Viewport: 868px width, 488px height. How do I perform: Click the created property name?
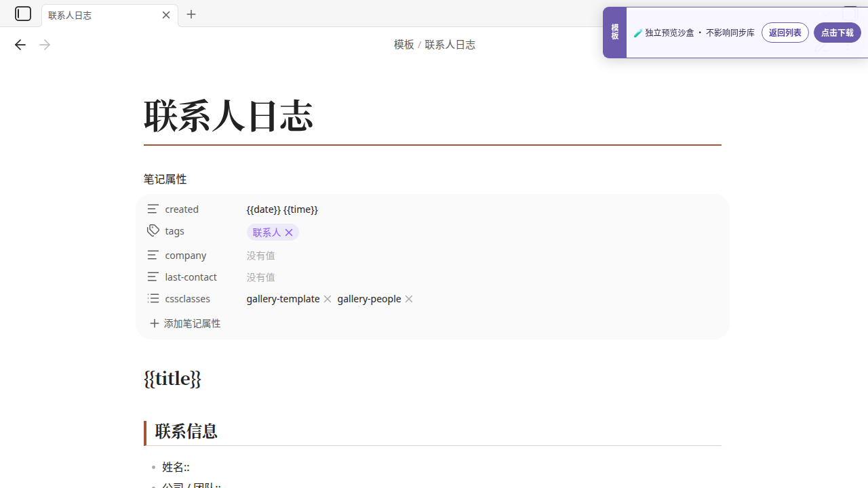tap(182, 209)
